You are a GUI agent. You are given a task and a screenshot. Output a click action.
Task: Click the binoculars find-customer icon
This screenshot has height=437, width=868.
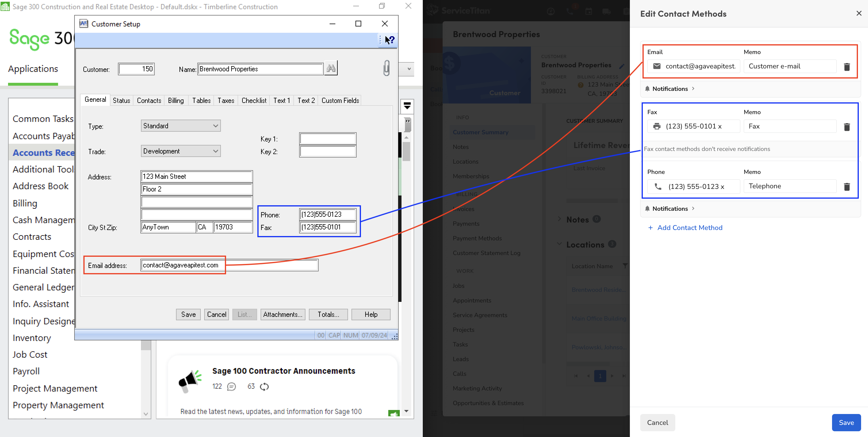point(330,68)
